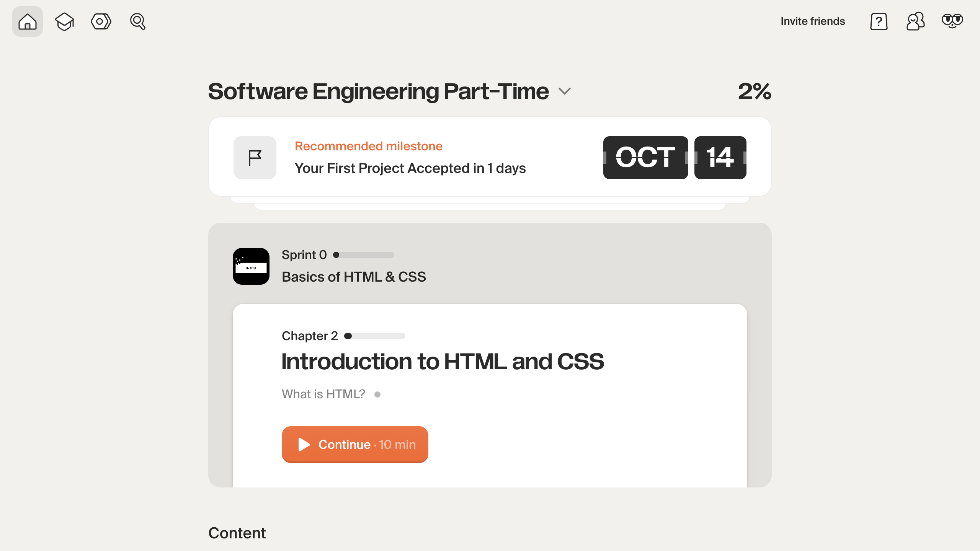Click the OCT 14 date display
980x551 pixels.
point(675,158)
